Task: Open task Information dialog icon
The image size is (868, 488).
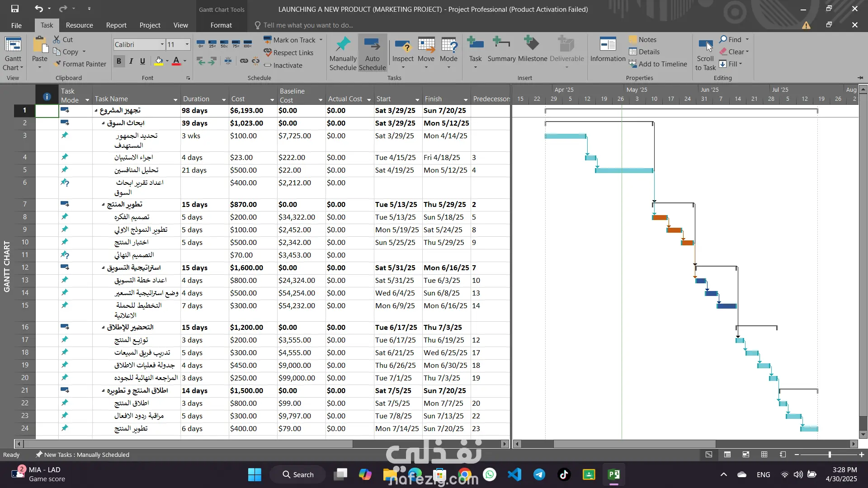Action: click(x=608, y=45)
